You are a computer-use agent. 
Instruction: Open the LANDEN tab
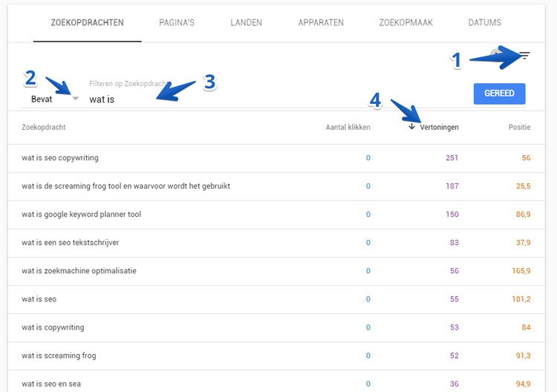pyautogui.click(x=246, y=23)
